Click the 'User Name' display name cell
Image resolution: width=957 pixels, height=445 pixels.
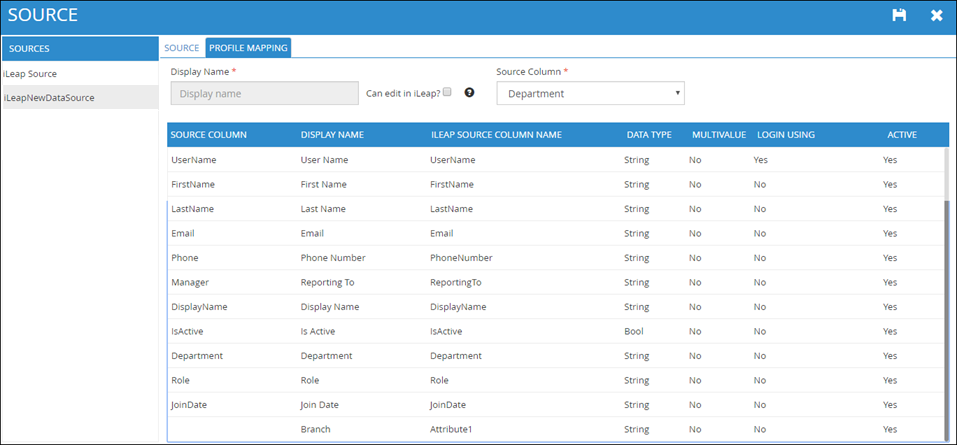tap(324, 160)
